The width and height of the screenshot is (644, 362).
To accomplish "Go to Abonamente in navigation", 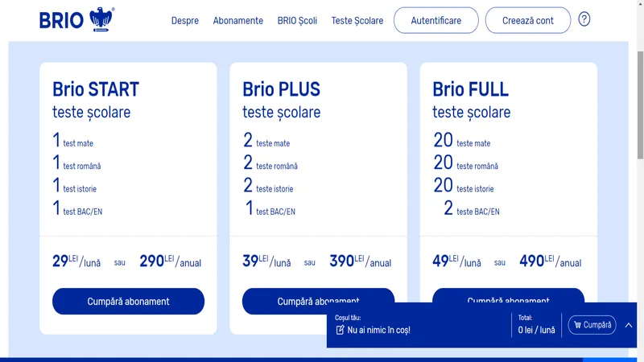I will [x=238, y=21].
